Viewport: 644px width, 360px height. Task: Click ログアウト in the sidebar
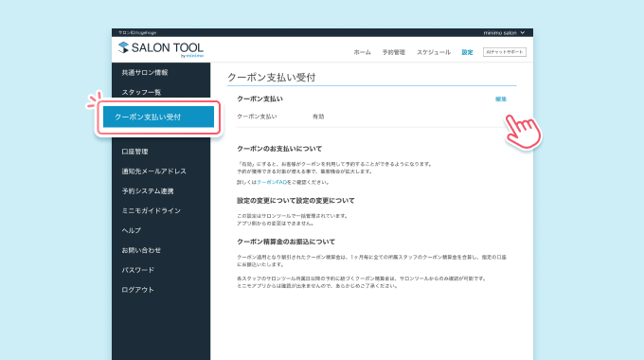click(137, 290)
